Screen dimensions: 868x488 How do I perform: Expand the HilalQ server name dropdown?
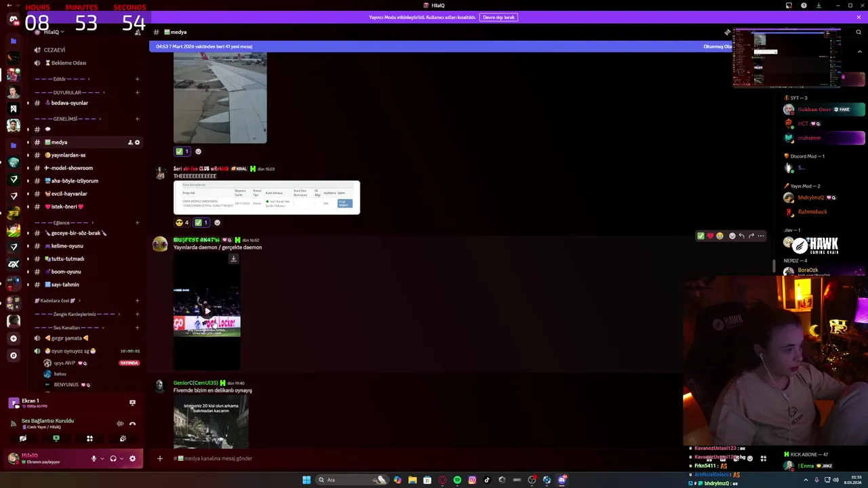[54, 32]
